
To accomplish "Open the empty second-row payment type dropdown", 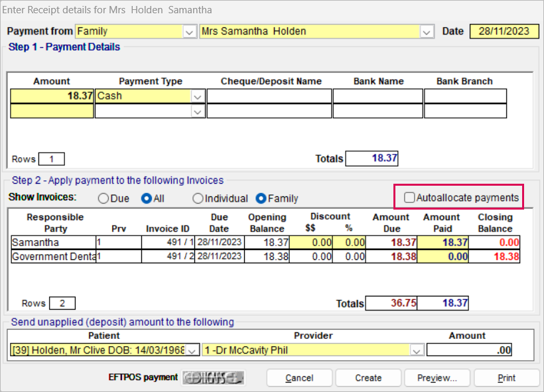I will [x=198, y=111].
